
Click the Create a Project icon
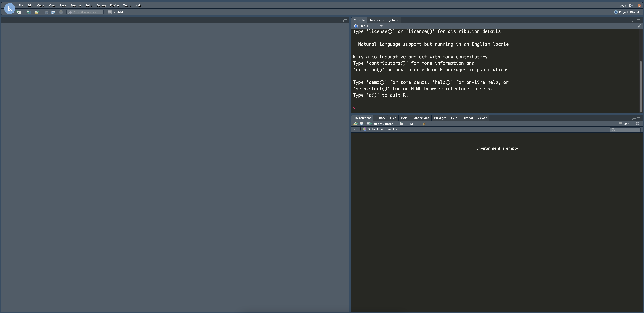[29, 12]
